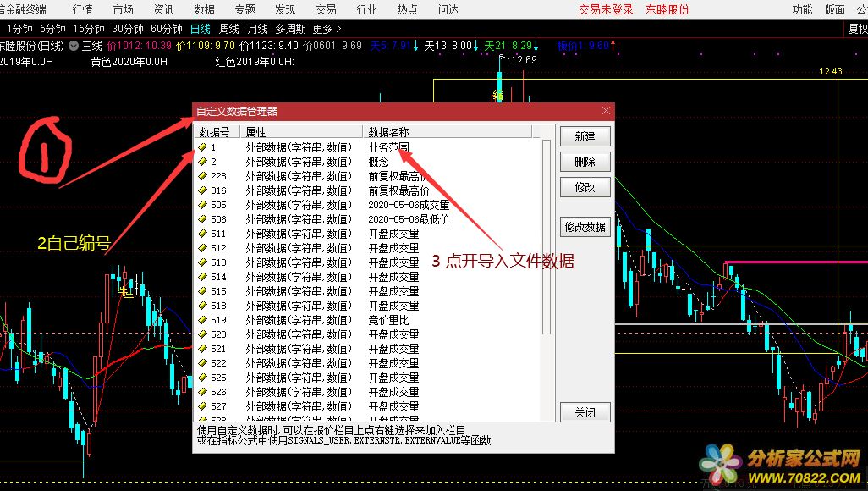Click 修改 button in data manager
The width and height of the screenshot is (868, 491).
coord(585,187)
